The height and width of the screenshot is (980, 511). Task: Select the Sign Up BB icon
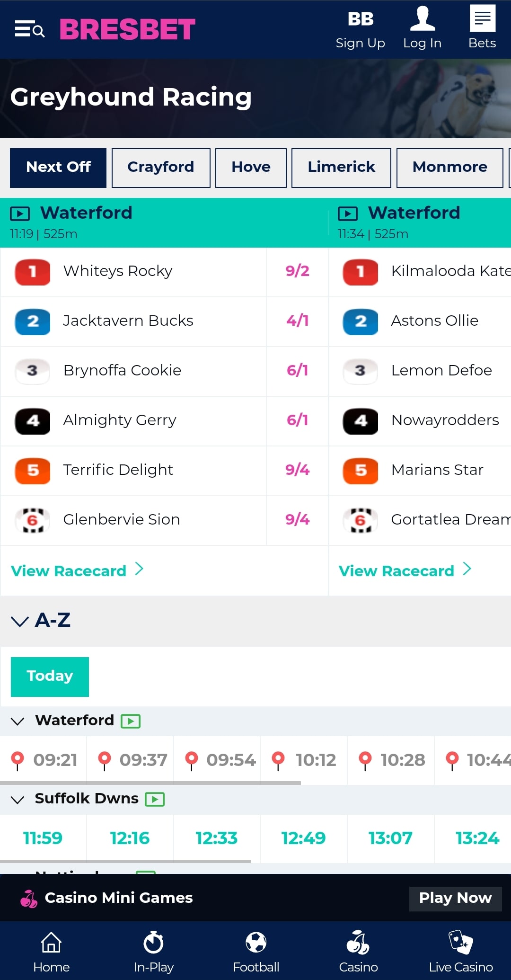[x=361, y=20]
